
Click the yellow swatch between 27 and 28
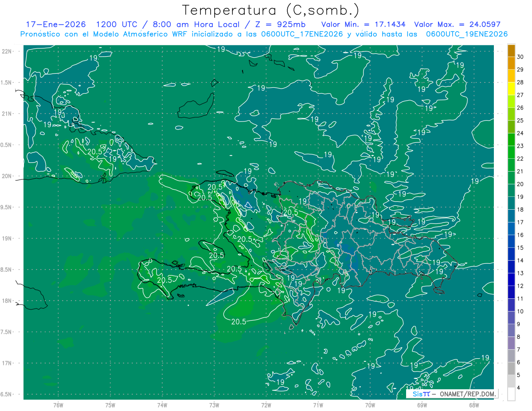coord(511,88)
